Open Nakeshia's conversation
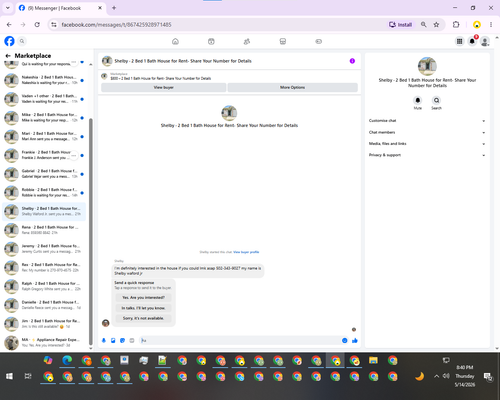 tap(44, 80)
